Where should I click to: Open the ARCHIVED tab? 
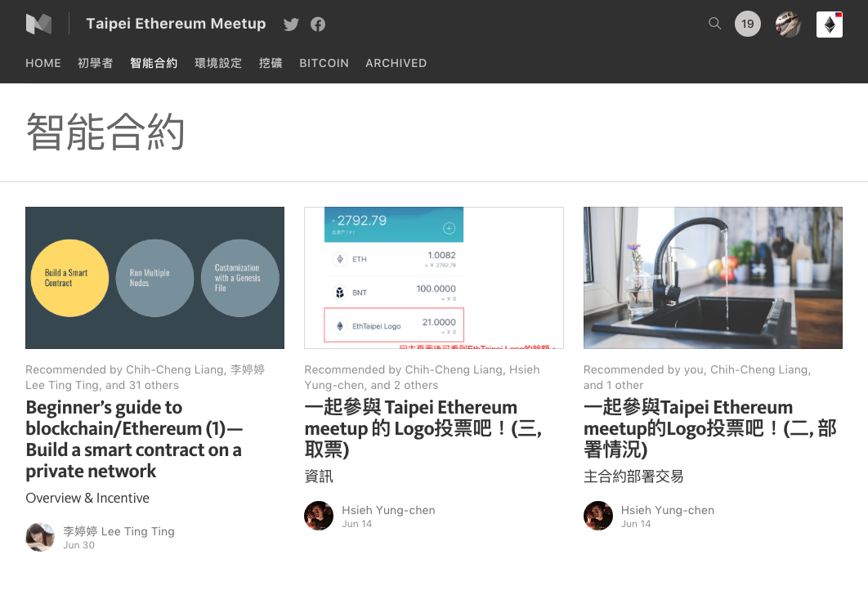(396, 63)
